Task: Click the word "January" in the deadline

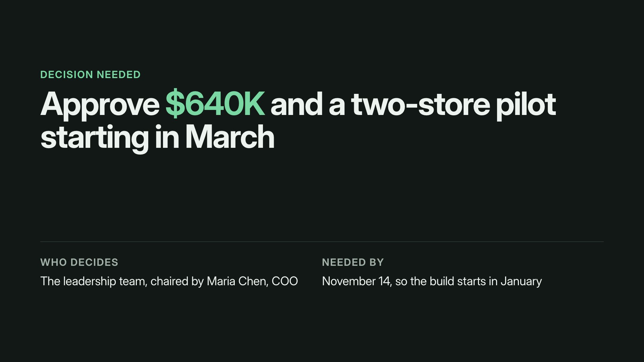Action: pos(521,282)
